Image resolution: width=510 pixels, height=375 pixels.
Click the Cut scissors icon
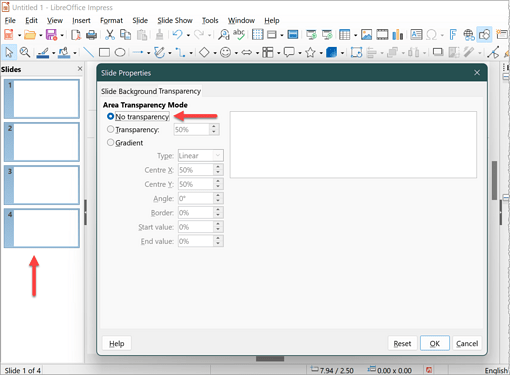click(x=110, y=35)
